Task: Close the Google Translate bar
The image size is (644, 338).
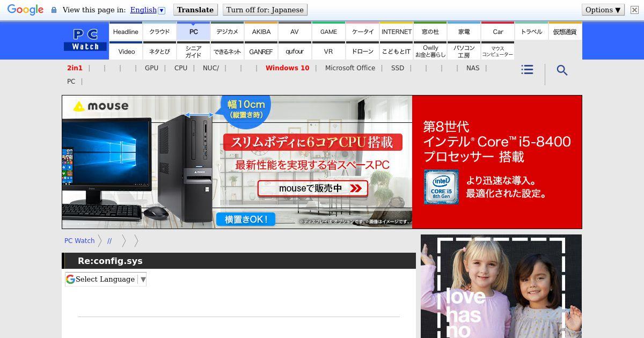Action: point(634,10)
